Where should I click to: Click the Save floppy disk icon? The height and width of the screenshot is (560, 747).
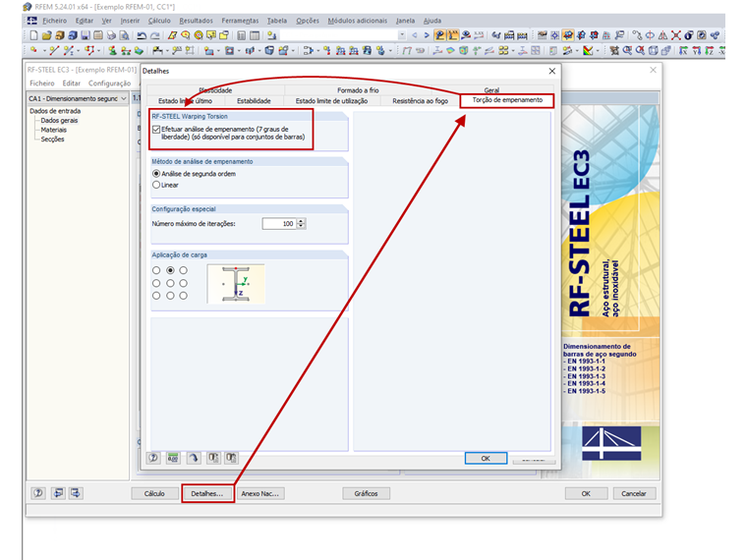(86, 35)
